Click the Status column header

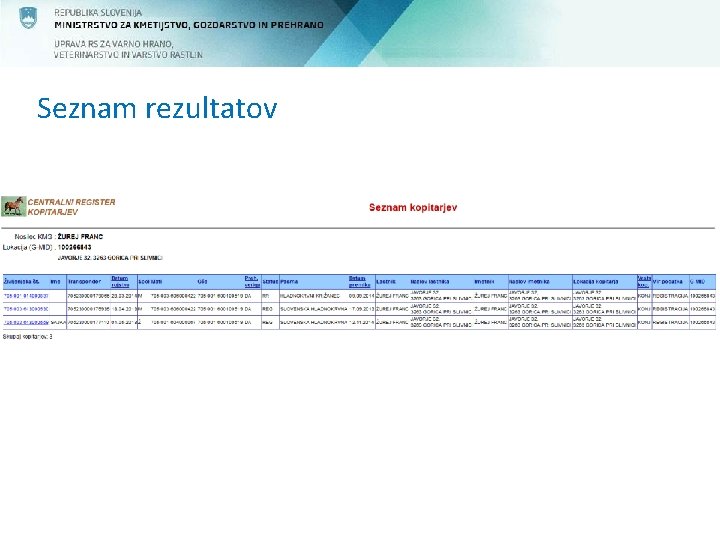pos(270,281)
